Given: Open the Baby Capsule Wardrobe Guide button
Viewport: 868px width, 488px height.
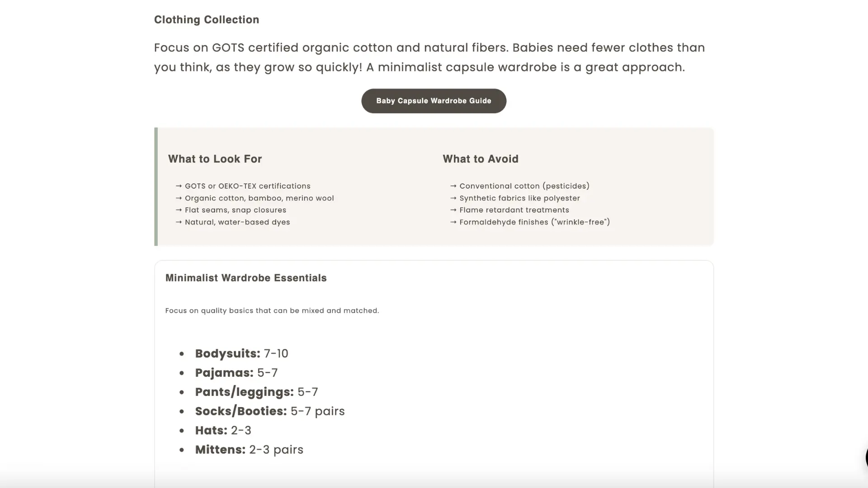Looking at the screenshot, I should 434,101.
